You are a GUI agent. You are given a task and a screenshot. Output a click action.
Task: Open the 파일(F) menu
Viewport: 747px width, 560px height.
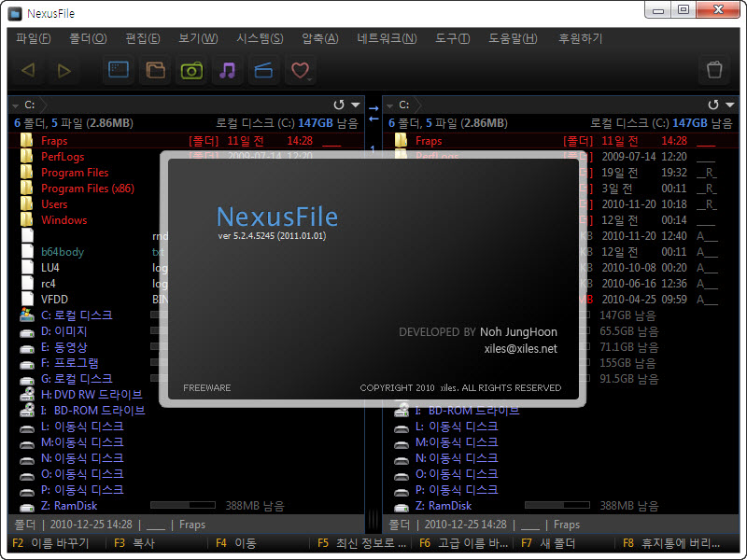(x=34, y=38)
